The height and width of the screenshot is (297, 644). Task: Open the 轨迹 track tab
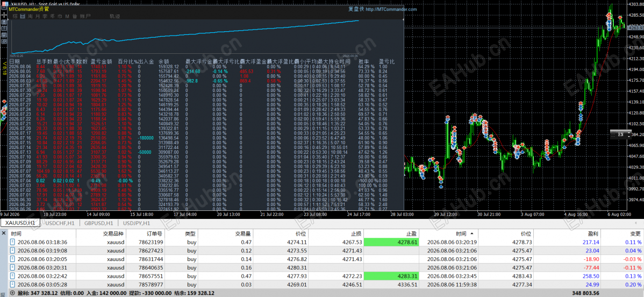pos(115,16)
